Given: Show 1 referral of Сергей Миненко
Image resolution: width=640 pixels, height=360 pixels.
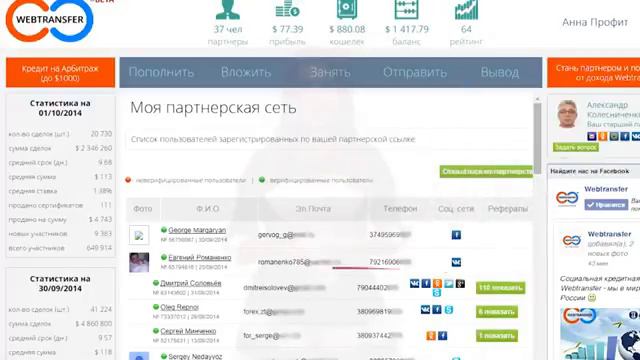Looking at the screenshot, I should [x=497, y=336].
